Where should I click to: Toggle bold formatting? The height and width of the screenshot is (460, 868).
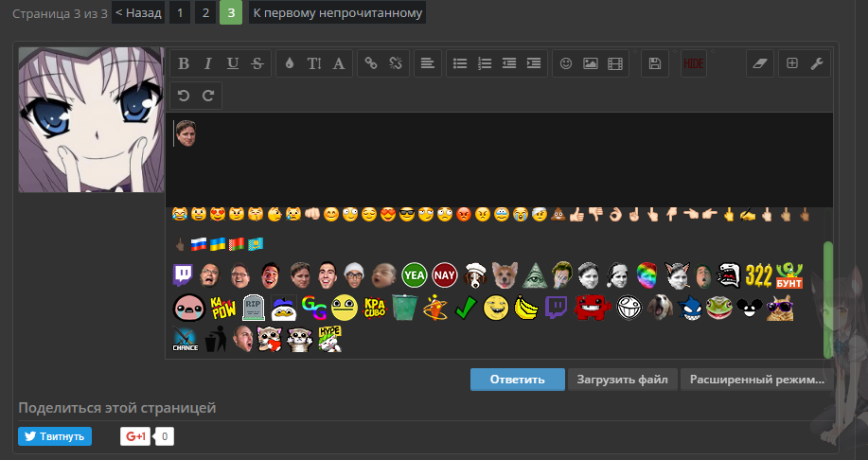(184, 63)
